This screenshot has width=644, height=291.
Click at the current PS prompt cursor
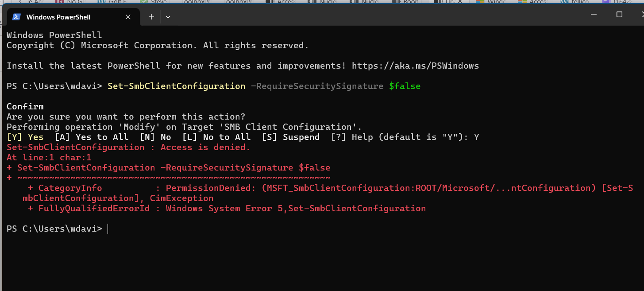(108, 229)
